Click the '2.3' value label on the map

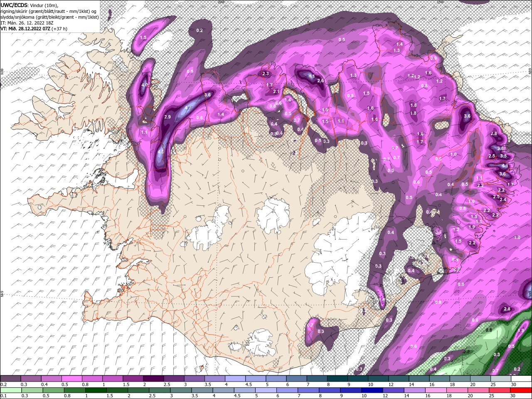click(x=266, y=74)
